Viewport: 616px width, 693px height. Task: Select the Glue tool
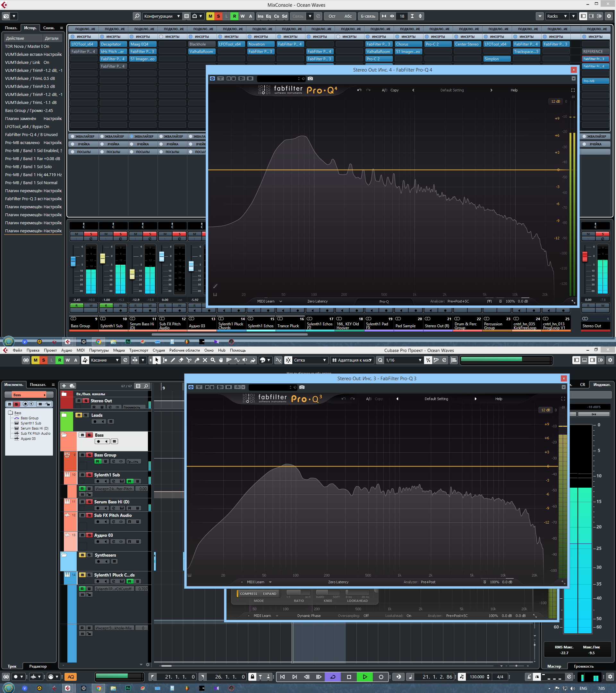click(x=197, y=360)
